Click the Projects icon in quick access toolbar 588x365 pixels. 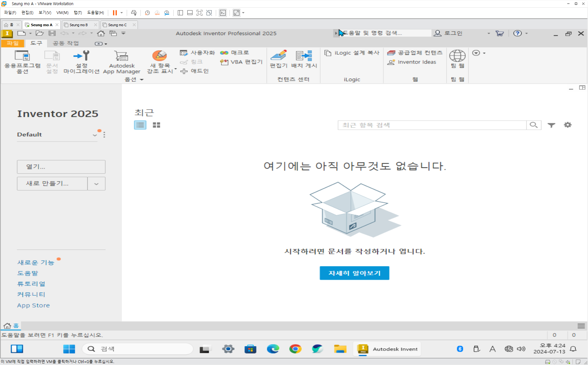pos(113,33)
